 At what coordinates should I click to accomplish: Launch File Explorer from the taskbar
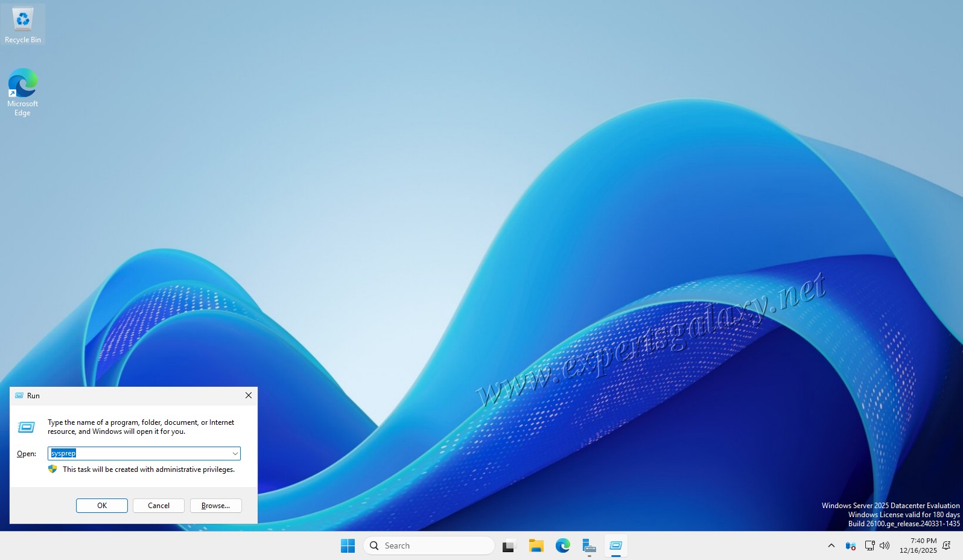(536, 546)
